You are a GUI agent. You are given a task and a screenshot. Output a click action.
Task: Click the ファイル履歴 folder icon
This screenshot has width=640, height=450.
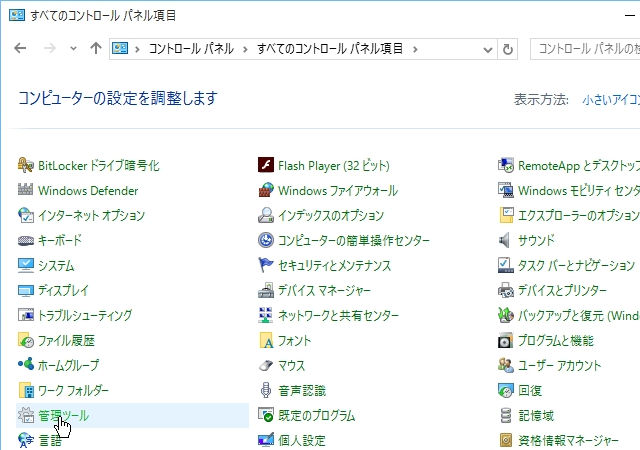[x=25, y=340]
